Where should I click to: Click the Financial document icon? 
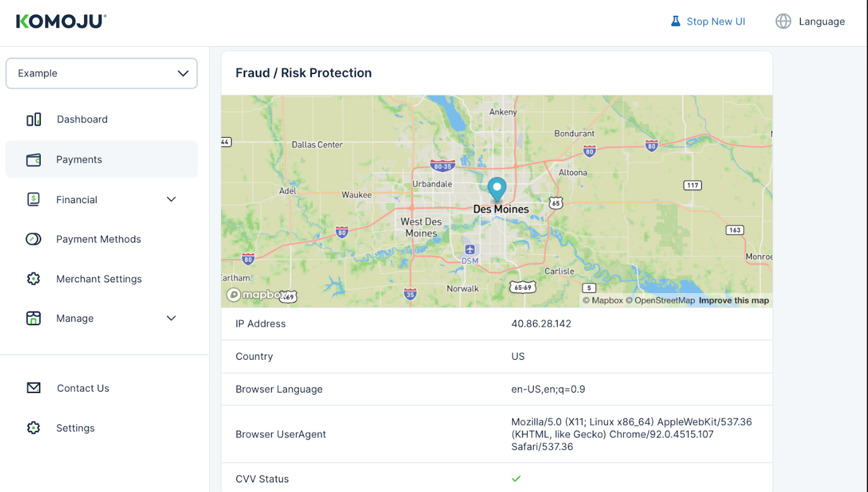pyautogui.click(x=33, y=200)
